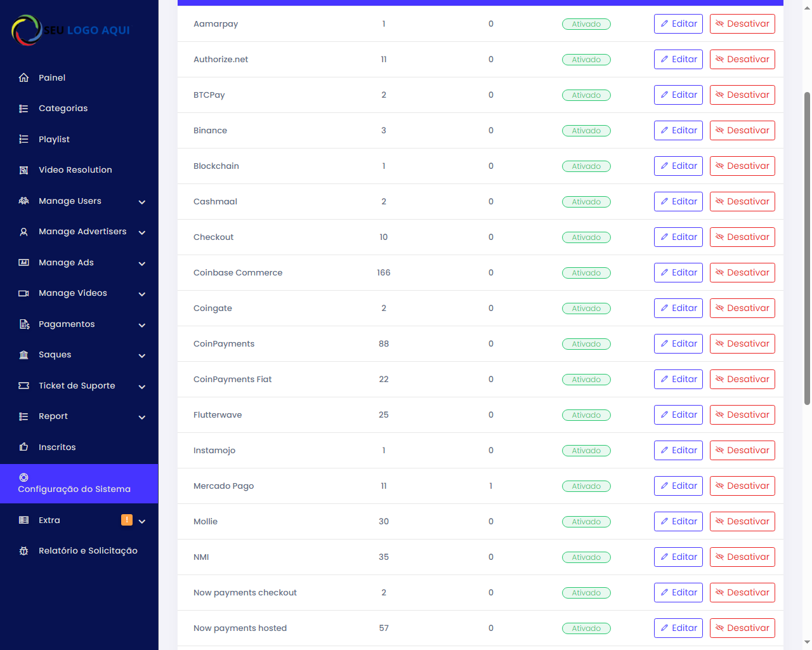Click the Categorias list icon
Image resolution: width=812 pixels, height=650 pixels.
(23, 109)
